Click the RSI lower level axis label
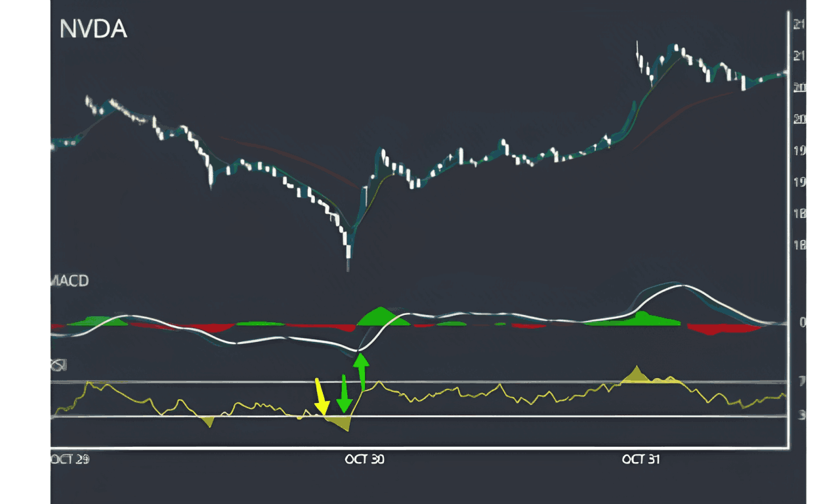The image size is (840, 504). [x=802, y=415]
